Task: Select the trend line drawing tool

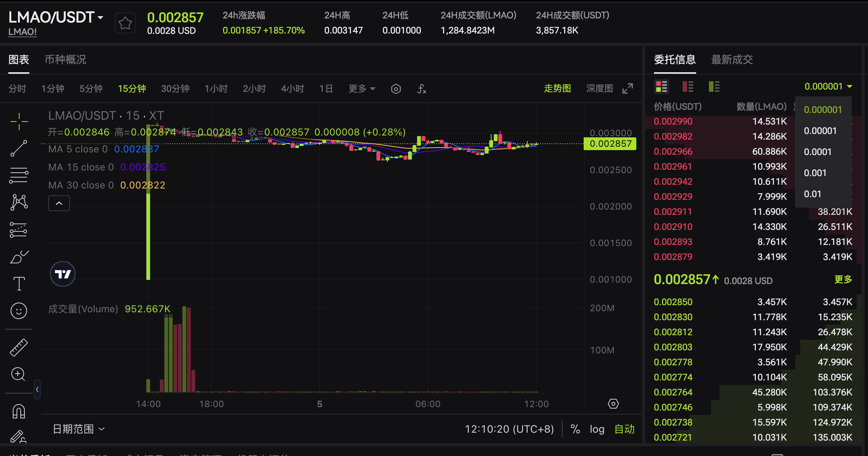Action: (19, 148)
